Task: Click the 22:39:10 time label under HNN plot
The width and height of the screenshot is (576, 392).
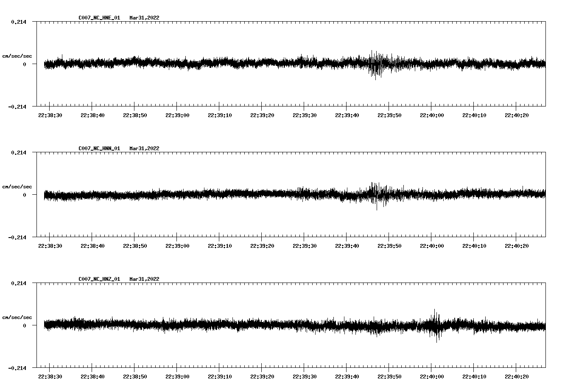Action: click(x=220, y=246)
